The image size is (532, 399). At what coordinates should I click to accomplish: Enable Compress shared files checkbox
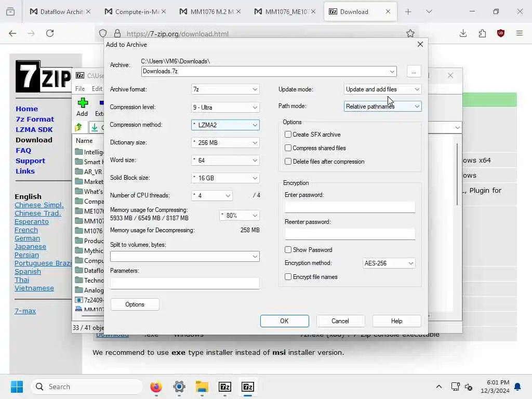point(288,148)
